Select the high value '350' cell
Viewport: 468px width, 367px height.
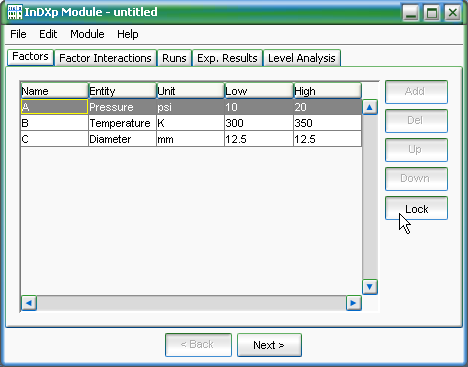pos(327,123)
